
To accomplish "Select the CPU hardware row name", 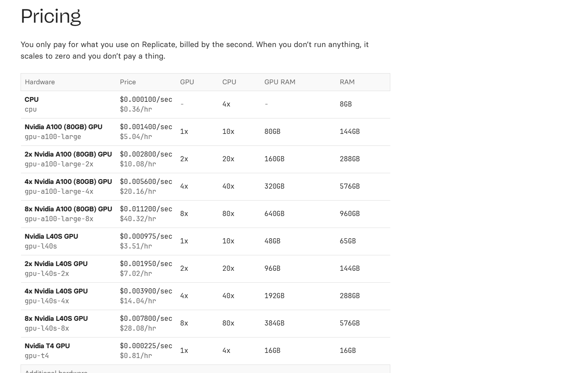I will click(32, 99).
